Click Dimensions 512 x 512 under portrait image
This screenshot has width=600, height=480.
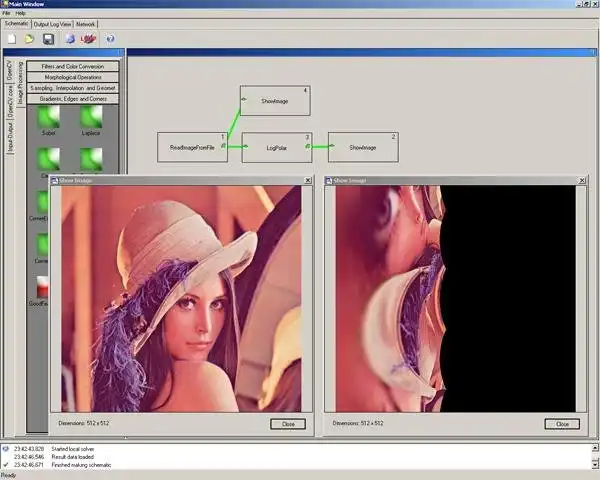(84, 423)
